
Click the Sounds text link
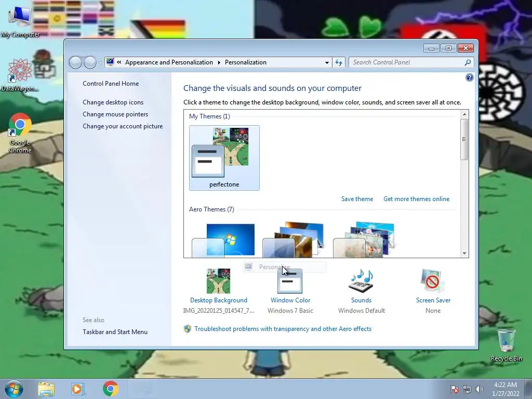tap(362, 300)
